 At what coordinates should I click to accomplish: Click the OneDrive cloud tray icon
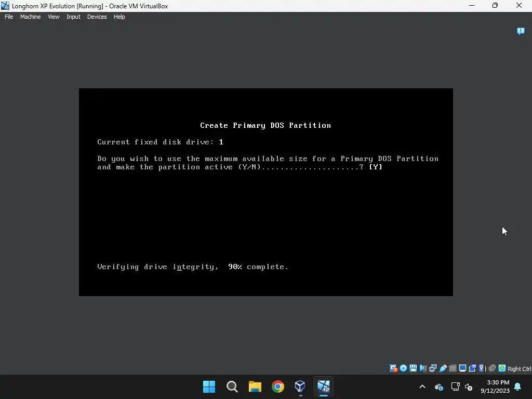(x=438, y=387)
